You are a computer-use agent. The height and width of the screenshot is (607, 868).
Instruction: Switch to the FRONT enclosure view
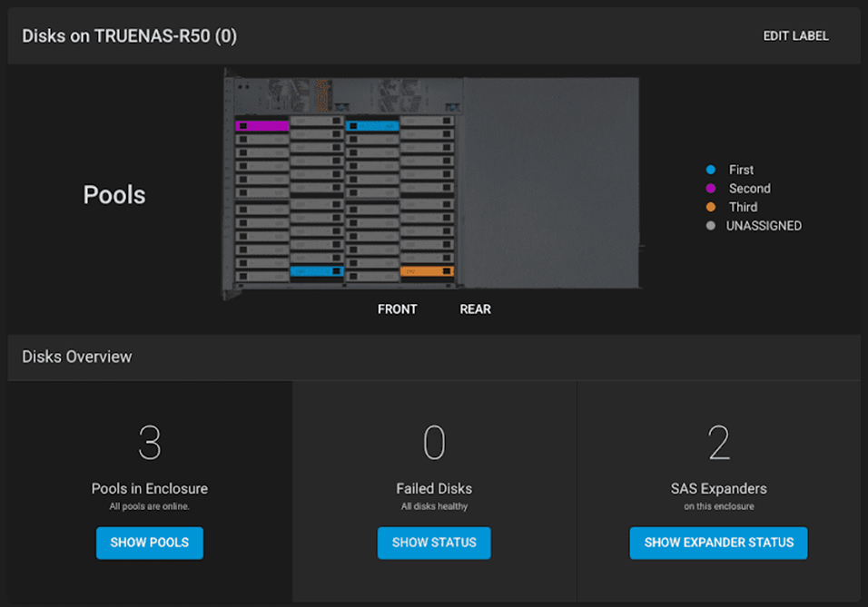click(x=397, y=308)
